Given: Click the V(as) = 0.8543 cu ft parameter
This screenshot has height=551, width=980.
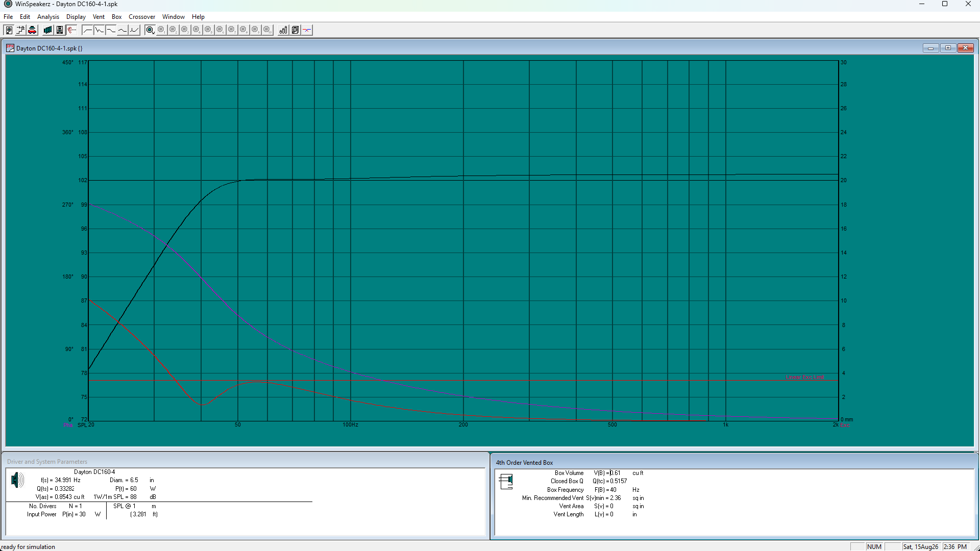Looking at the screenshot, I should coord(60,497).
